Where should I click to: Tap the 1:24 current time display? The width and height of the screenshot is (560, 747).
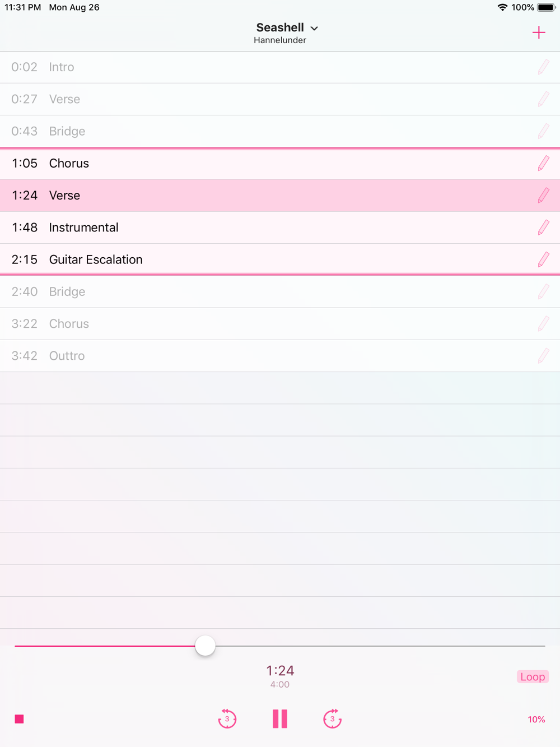click(x=280, y=670)
